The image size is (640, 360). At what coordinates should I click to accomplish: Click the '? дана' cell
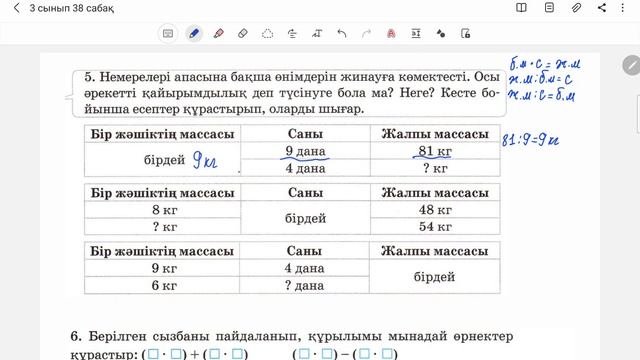pyautogui.click(x=304, y=285)
